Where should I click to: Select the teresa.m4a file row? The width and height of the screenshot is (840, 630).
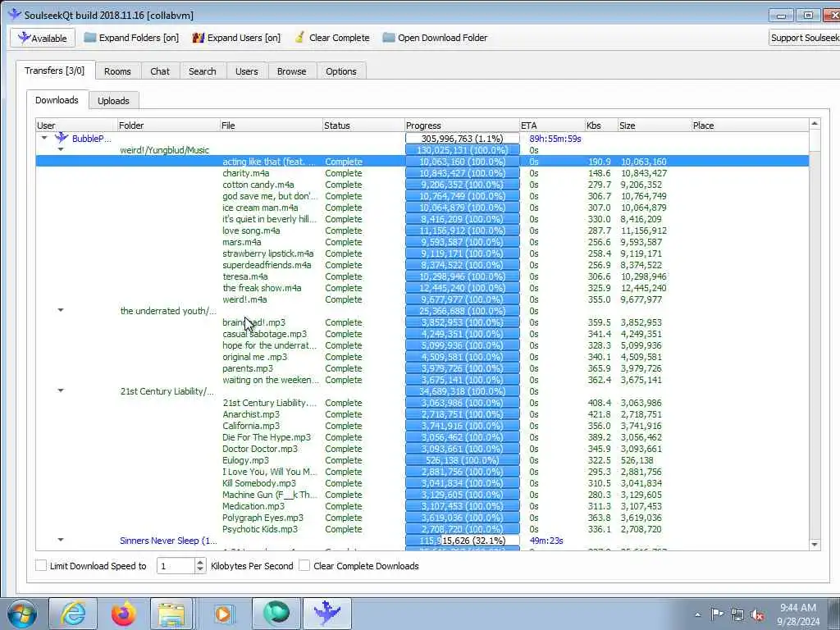click(x=422, y=276)
